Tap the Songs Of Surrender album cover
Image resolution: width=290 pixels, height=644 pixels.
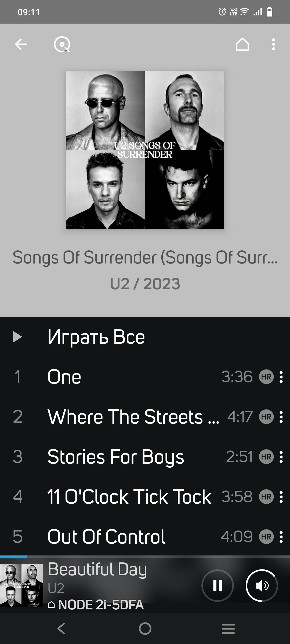tap(145, 150)
